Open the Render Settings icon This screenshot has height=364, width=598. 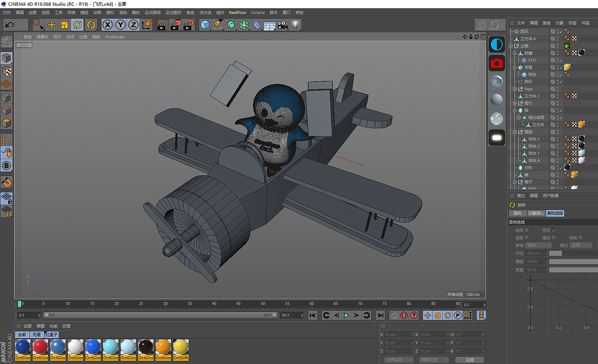click(x=188, y=25)
